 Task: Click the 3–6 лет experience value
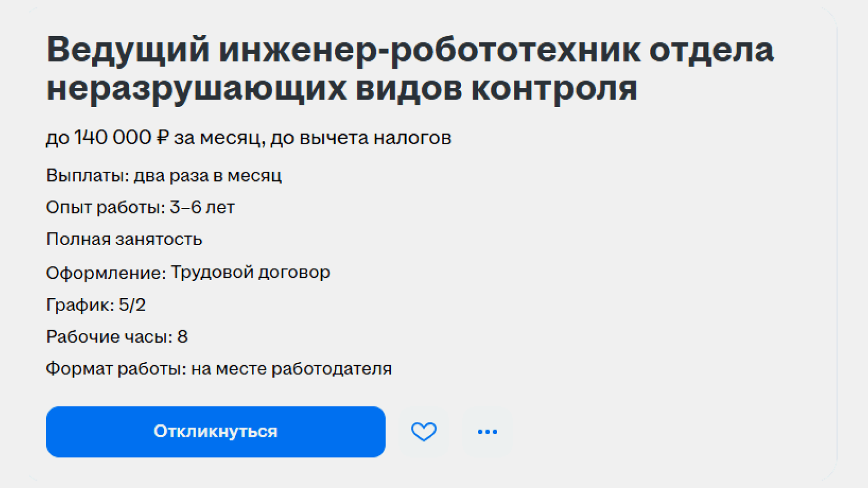(202, 207)
